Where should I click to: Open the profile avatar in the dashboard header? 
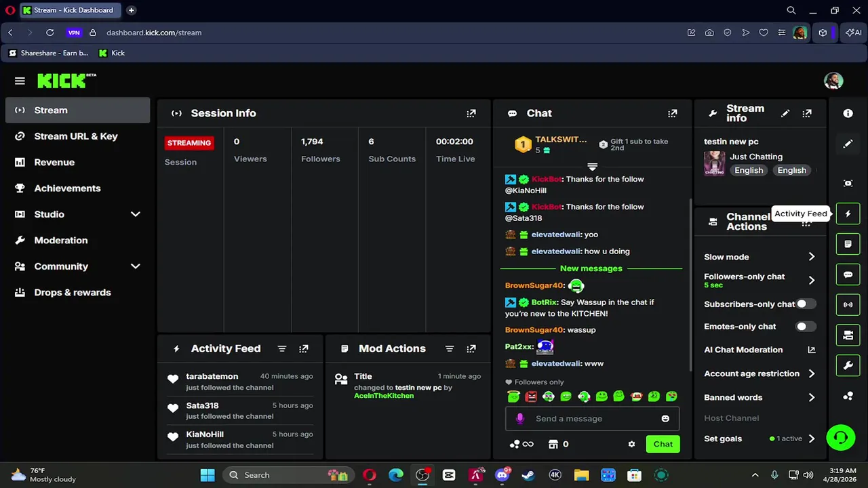pyautogui.click(x=833, y=81)
